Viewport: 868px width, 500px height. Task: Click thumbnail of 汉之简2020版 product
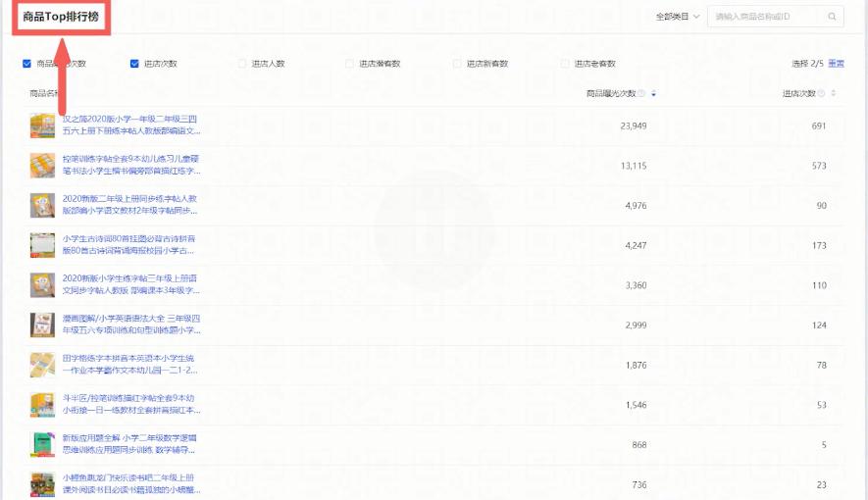coord(42,125)
